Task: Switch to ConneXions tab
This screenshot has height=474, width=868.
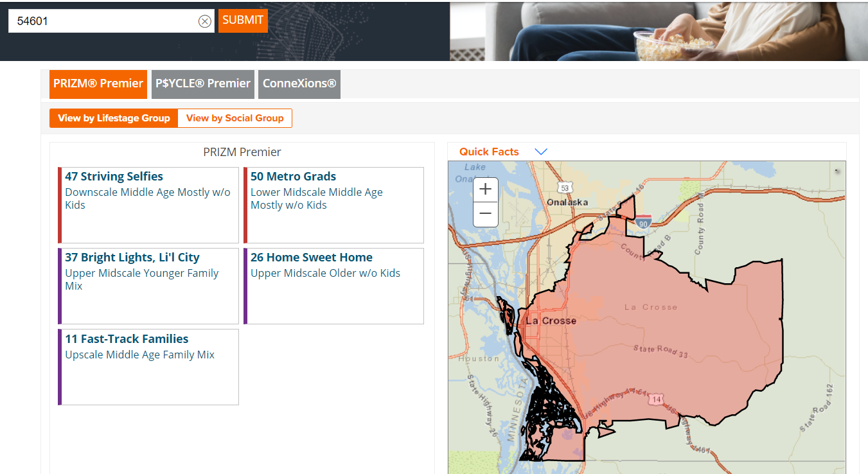Action: coord(299,84)
